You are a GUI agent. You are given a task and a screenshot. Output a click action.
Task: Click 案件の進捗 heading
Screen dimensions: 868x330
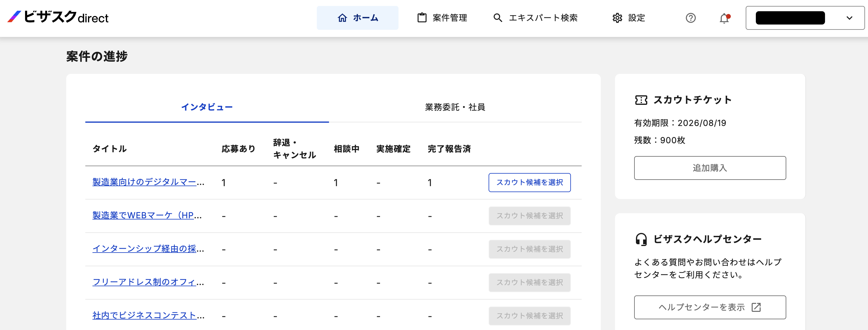click(x=97, y=56)
